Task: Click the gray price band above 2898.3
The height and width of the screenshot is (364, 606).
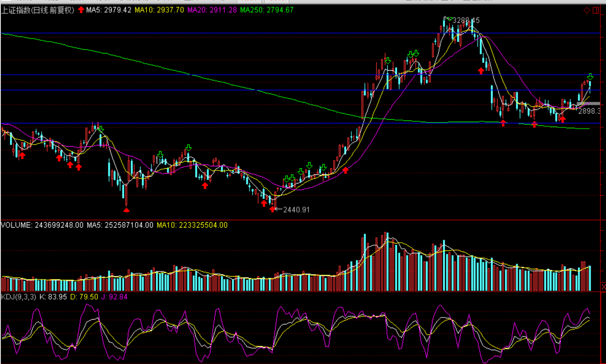Action: point(588,104)
